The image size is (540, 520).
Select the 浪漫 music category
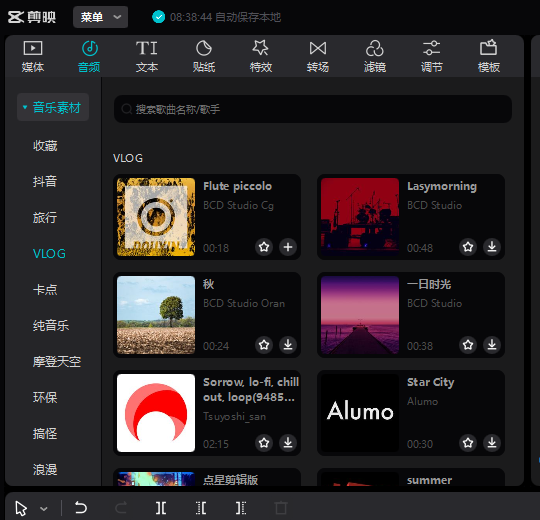(x=45, y=469)
